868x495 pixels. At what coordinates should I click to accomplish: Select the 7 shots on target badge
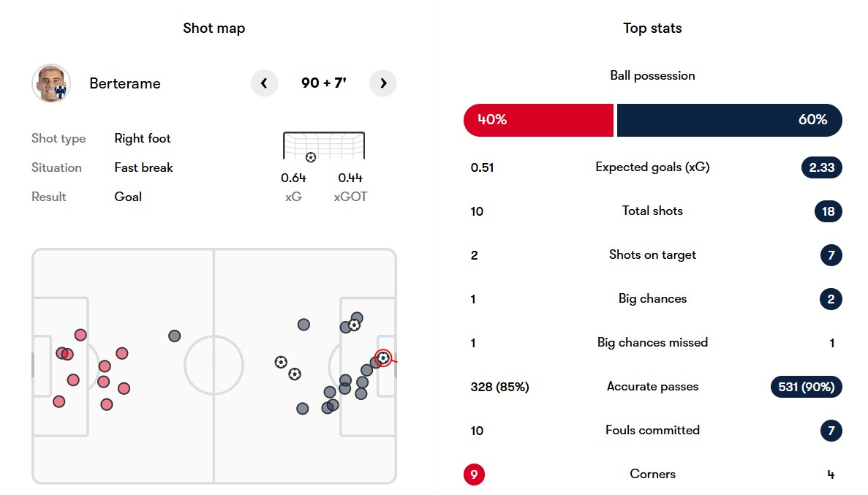(831, 255)
